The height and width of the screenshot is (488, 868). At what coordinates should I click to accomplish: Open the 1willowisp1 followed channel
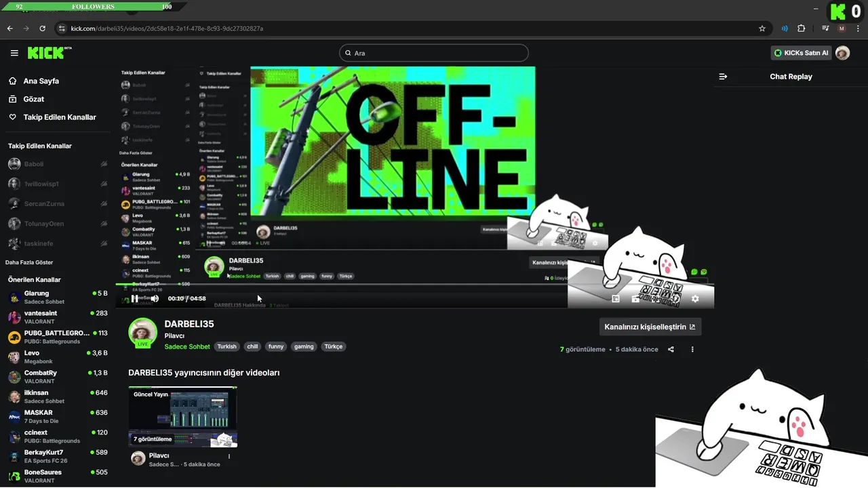click(57, 184)
